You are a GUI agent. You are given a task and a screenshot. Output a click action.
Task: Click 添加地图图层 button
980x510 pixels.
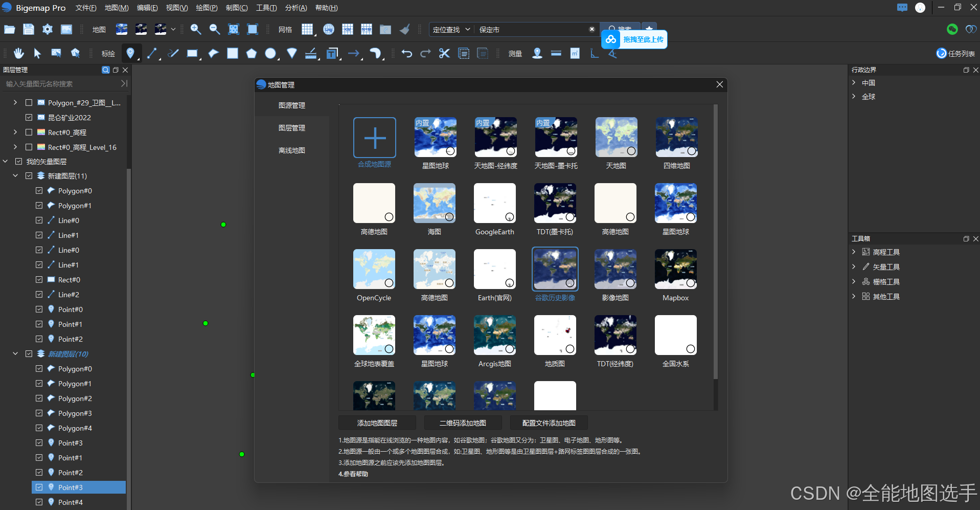(x=377, y=423)
